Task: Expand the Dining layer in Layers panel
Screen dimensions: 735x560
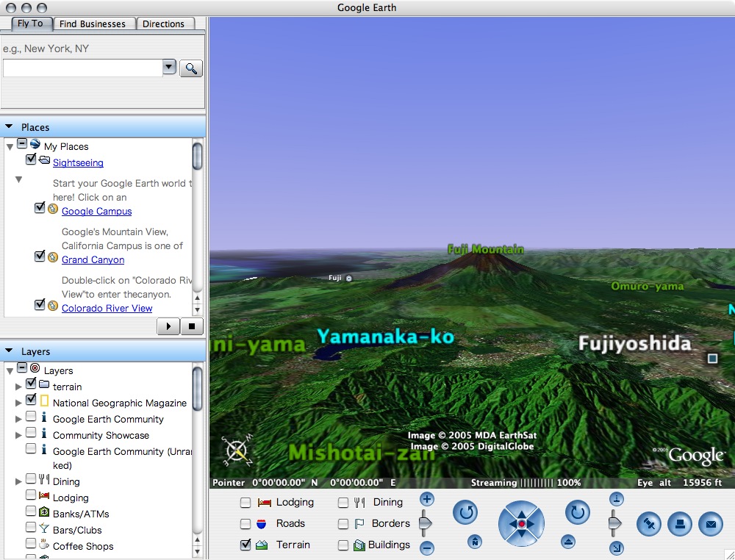Action: (18, 482)
